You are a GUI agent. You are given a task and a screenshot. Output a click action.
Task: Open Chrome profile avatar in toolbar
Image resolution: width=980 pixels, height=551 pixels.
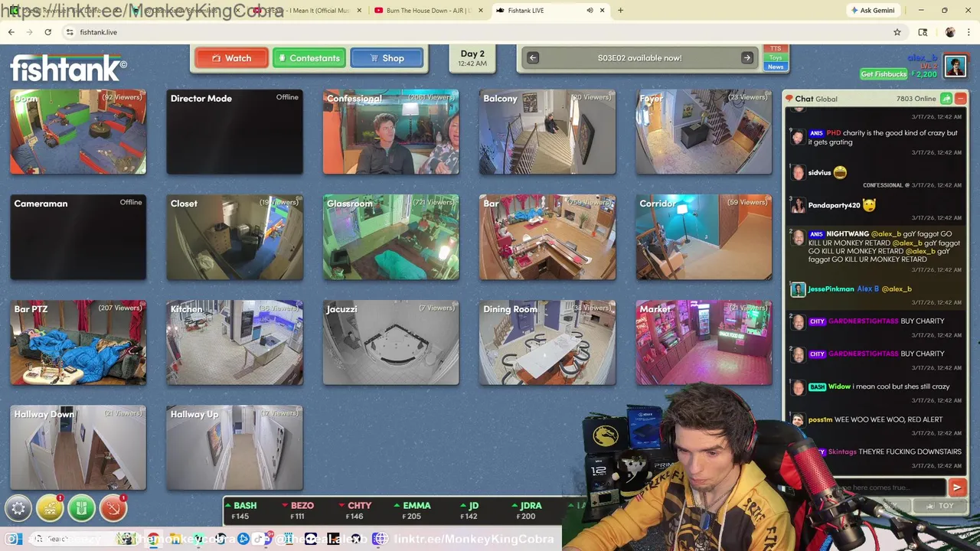coord(950,32)
